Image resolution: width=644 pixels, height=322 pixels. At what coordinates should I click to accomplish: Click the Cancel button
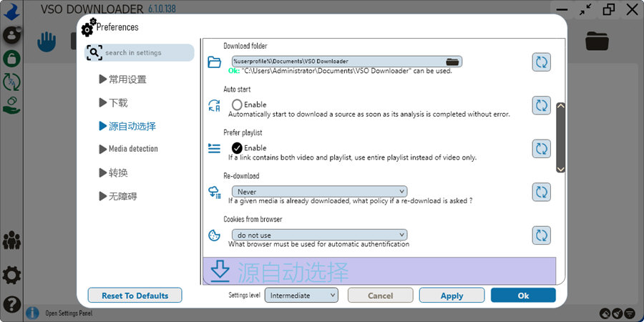coord(381,296)
